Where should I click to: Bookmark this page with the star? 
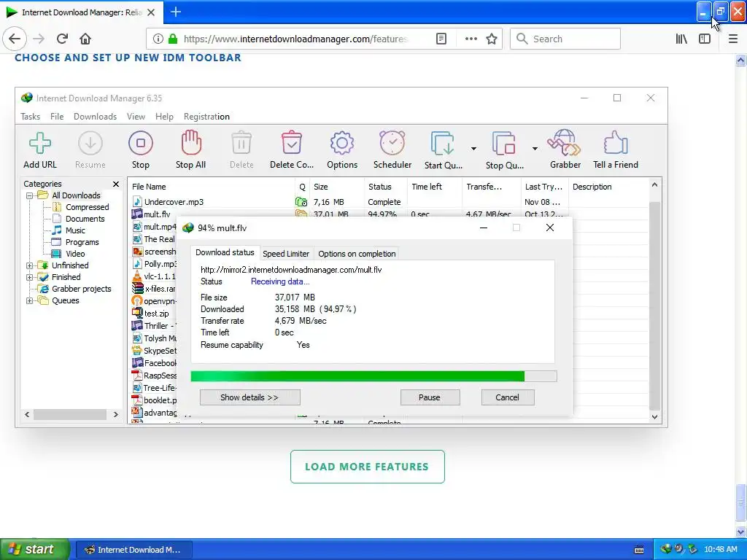click(x=492, y=39)
